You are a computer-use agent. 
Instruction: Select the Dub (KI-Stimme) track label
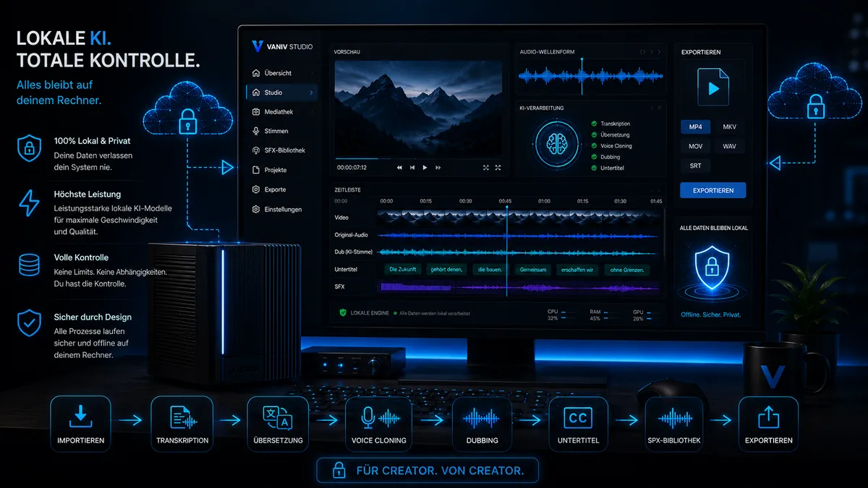[354, 252]
